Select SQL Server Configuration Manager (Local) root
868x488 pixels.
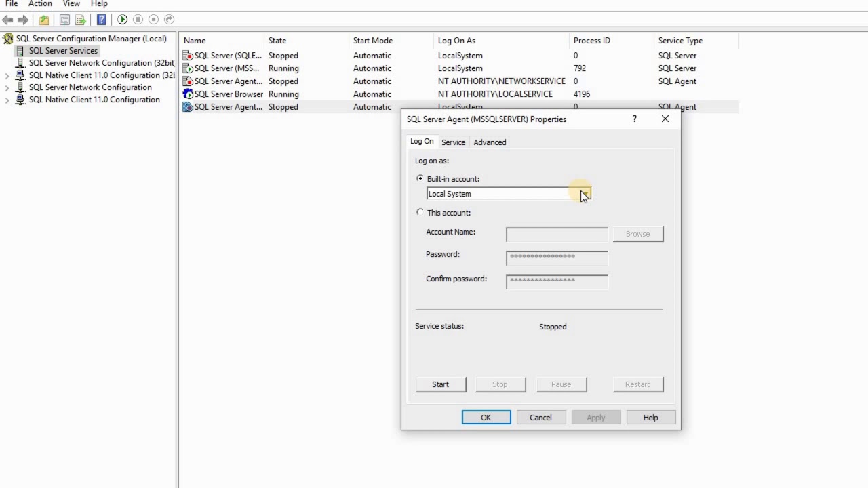(91, 39)
